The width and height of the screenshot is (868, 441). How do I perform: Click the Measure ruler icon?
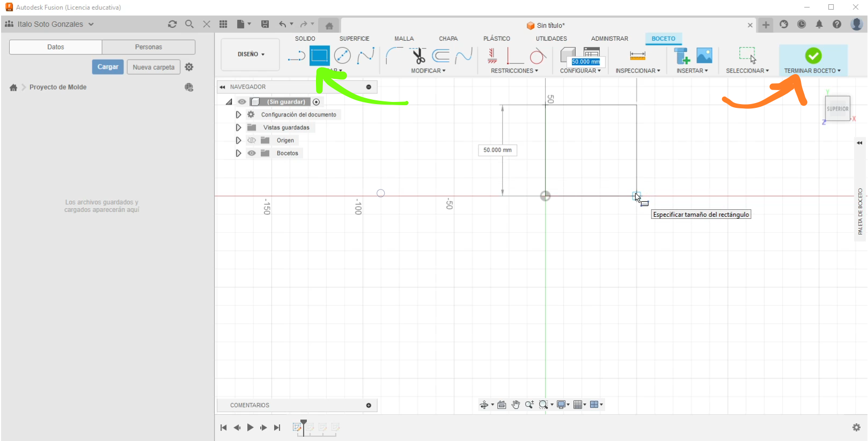637,55
